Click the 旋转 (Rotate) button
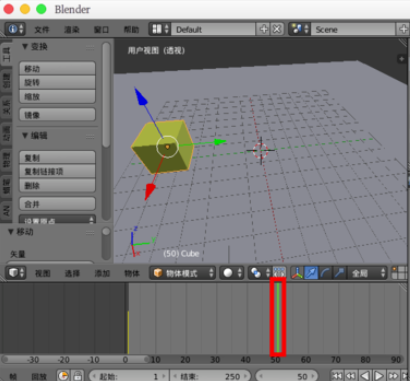Screen dimensions: 410x381 [57, 82]
